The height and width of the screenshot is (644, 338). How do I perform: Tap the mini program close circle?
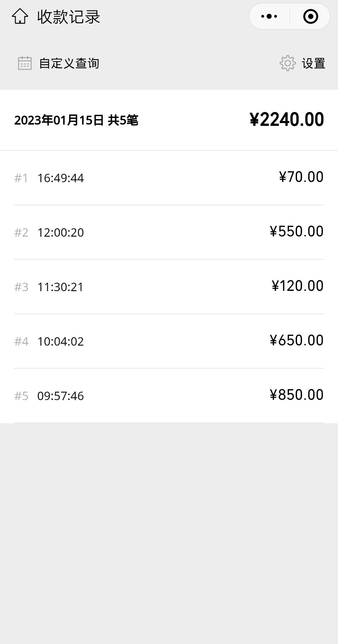point(310,17)
